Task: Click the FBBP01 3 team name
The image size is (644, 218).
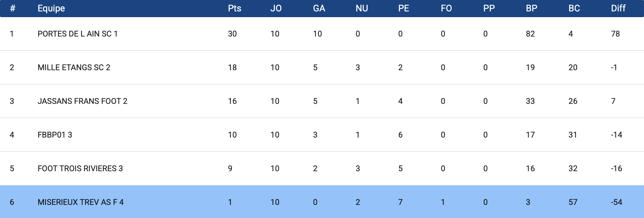Action: point(55,135)
